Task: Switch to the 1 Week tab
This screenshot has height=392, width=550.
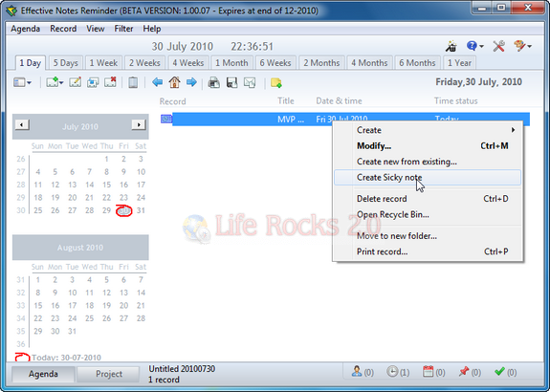Action: tap(103, 63)
